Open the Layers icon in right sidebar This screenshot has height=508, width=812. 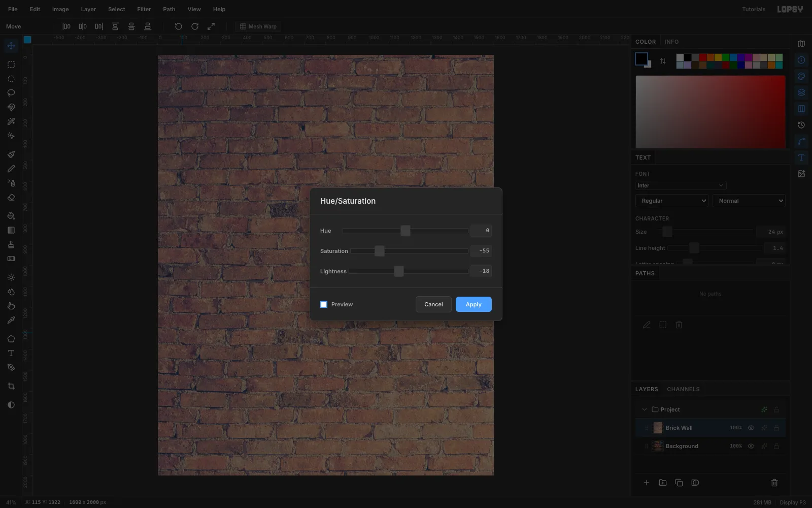tap(801, 92)
